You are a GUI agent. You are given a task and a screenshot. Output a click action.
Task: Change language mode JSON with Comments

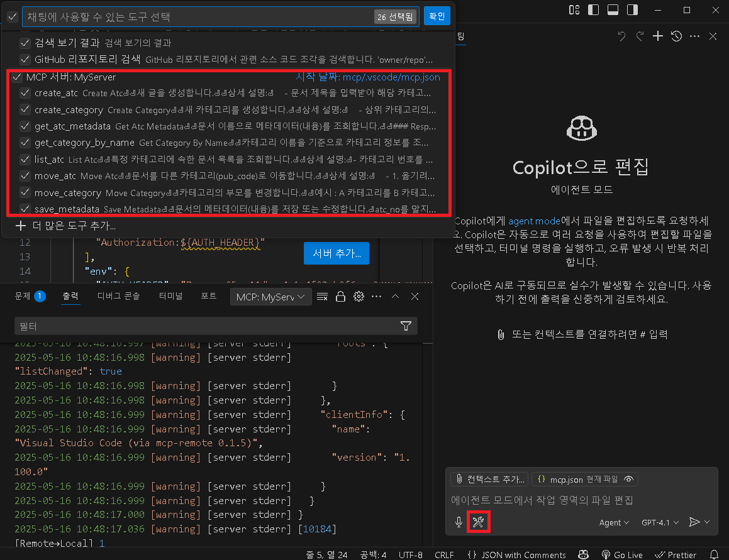coord(523,554)
